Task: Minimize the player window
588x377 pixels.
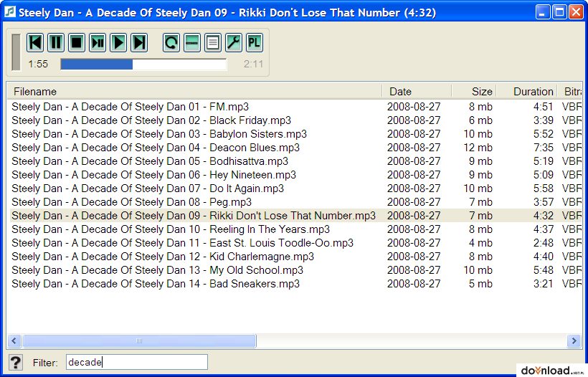Action: coord(543,12)
